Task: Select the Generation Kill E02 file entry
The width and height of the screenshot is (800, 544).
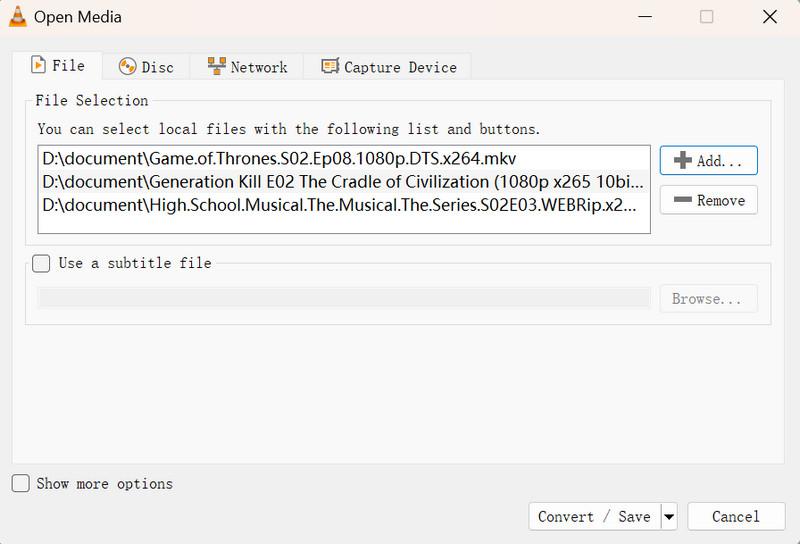Action: (344, 182)
